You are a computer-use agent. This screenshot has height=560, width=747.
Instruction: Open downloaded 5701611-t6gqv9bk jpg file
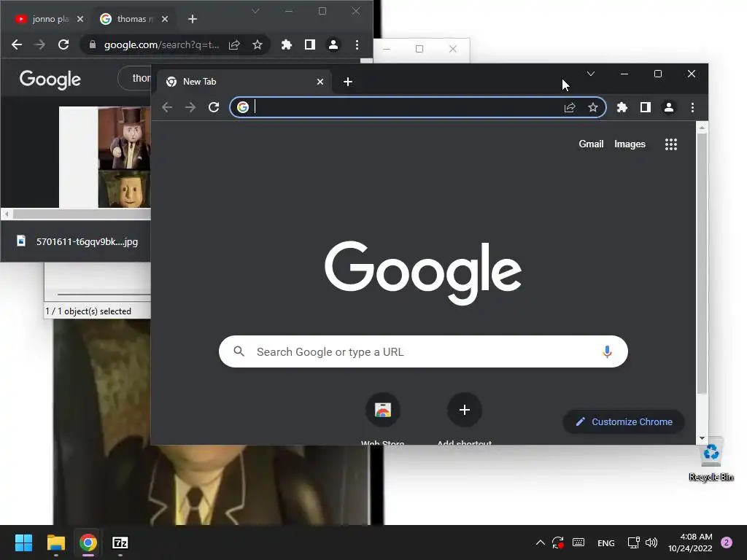pyautogui.click(x=77, y=241)
